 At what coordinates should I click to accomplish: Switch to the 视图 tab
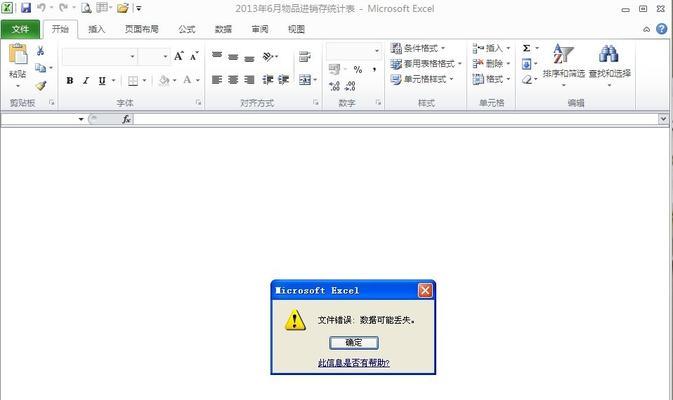click(296, 29)
